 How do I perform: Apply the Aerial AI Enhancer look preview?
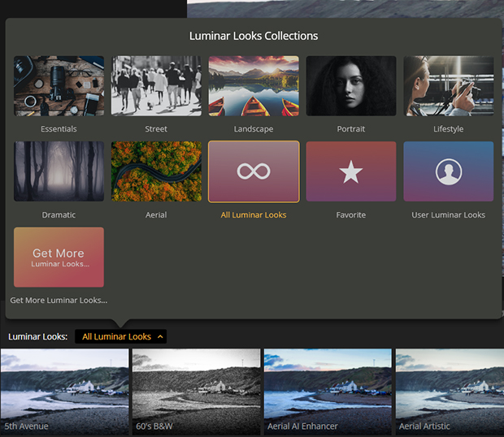click(328, 392)
